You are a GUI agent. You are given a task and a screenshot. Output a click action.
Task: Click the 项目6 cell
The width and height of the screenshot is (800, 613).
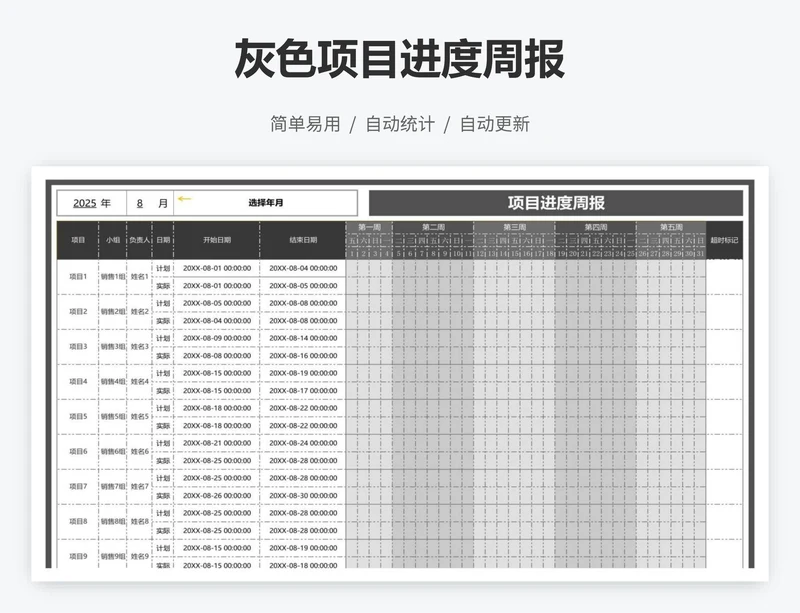pos(78,451)
